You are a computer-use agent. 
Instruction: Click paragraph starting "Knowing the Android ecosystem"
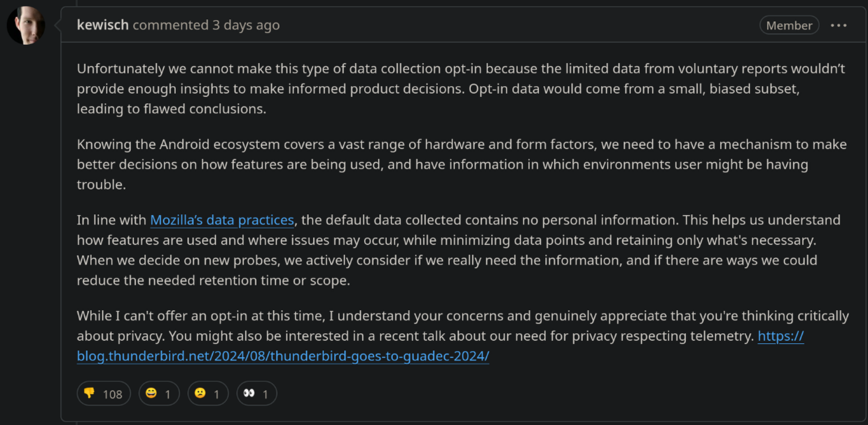click(x=462, y=164)
